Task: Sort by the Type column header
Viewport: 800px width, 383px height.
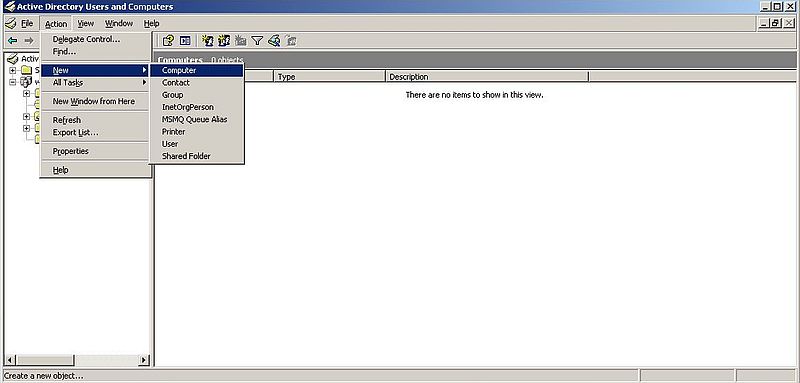Action: pyautogui.click(x=330, y=76)
